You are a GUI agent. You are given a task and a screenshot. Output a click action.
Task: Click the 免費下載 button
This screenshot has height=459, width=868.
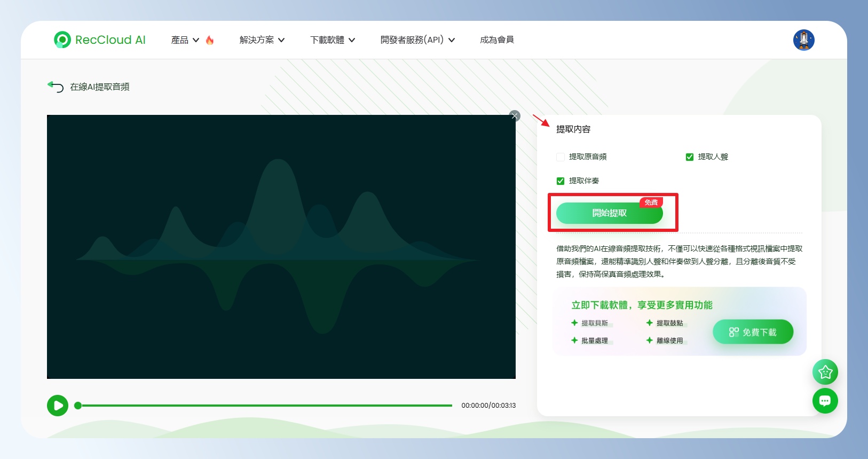coord(753,332)
